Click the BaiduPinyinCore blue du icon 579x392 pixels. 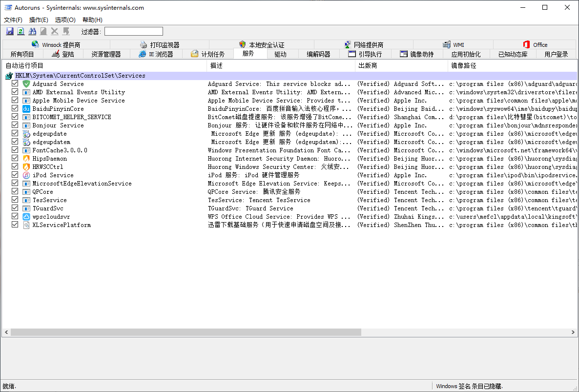(26, 108)
